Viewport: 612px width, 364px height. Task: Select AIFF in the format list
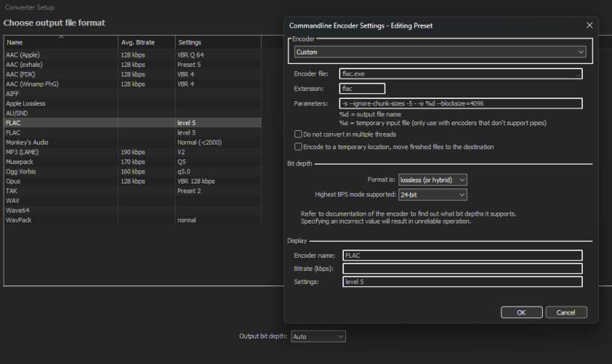pyautogui.click(x=133, y=94)
